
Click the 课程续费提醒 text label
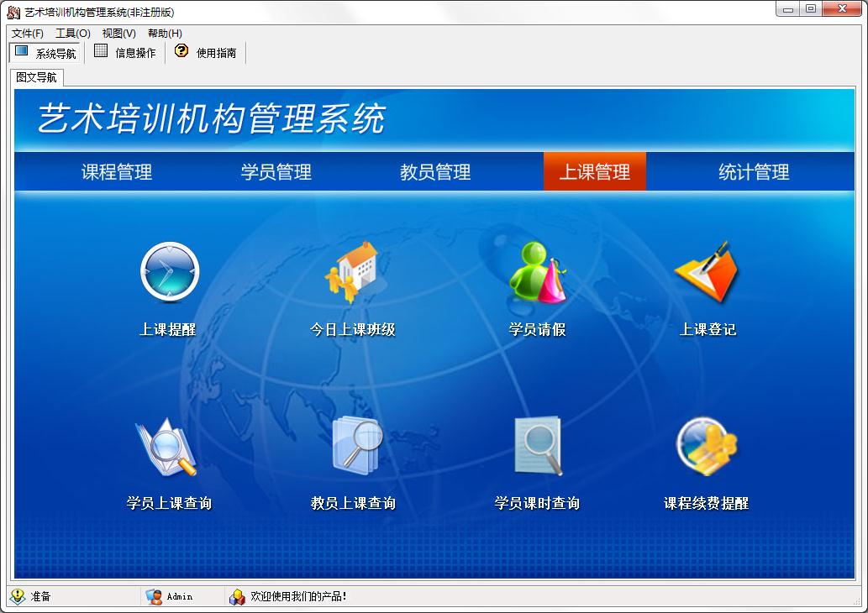point(707,503)
